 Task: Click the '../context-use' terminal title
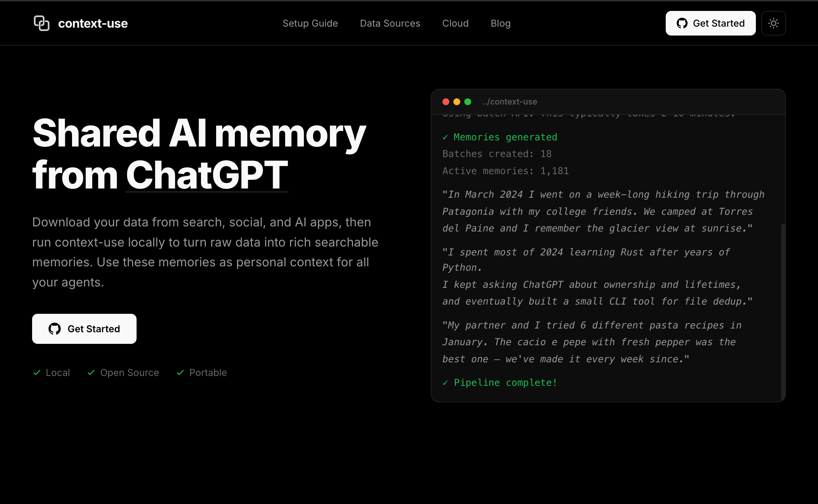pos(509,102)
